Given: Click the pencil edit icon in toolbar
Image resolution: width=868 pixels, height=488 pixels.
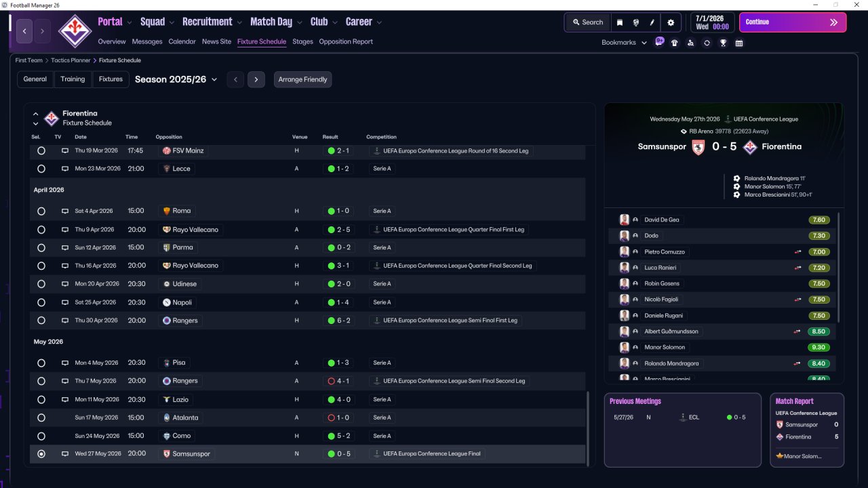Looking at the screenshot, I should (x=652, y=22).
